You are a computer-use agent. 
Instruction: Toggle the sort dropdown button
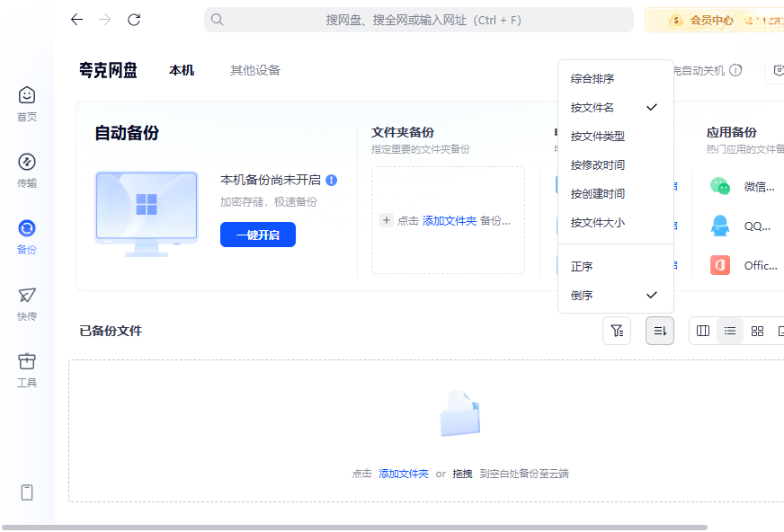pos(660,331)
